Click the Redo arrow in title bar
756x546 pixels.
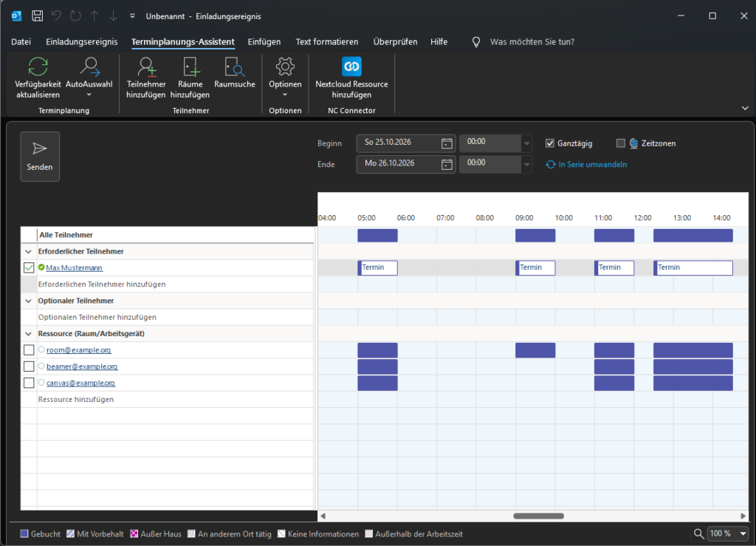pyautogui.click(x=75, y=16)
